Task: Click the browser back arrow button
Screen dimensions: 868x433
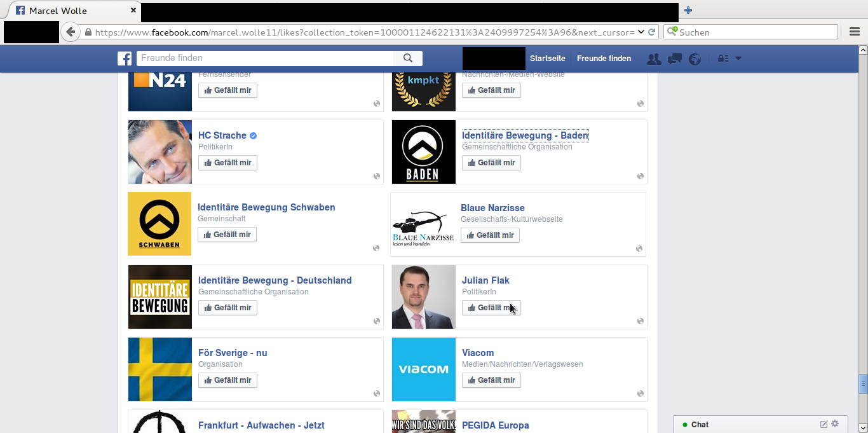Action: point(71,32)
